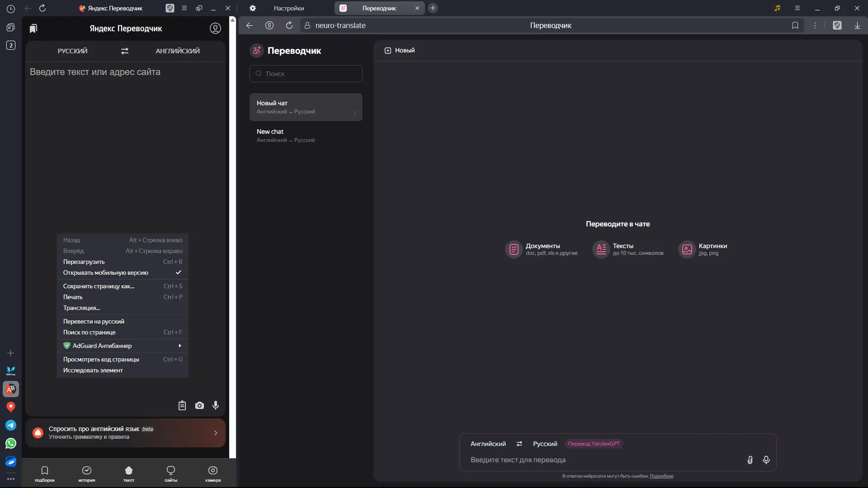868x488 pixels.
Task: Click the profile avatar icon
Action: 215,28
